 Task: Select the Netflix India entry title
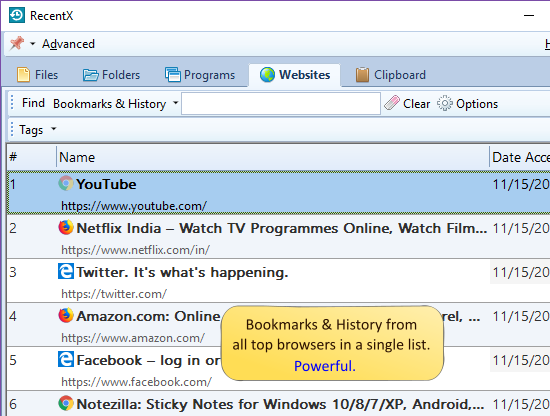[282, 228]
